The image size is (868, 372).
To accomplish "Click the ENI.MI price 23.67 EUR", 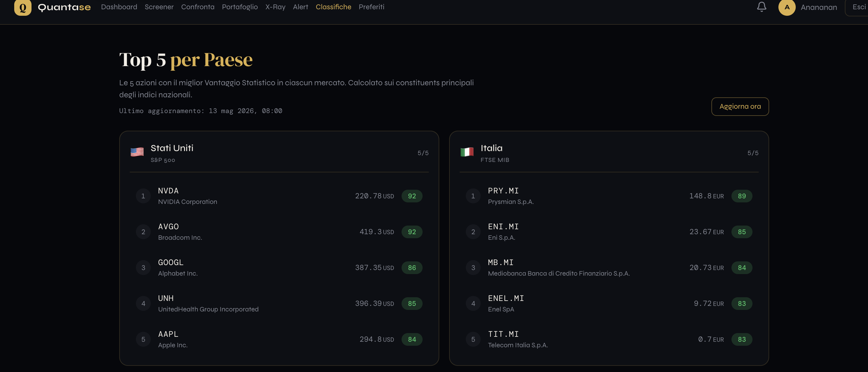I will (706, 232).
